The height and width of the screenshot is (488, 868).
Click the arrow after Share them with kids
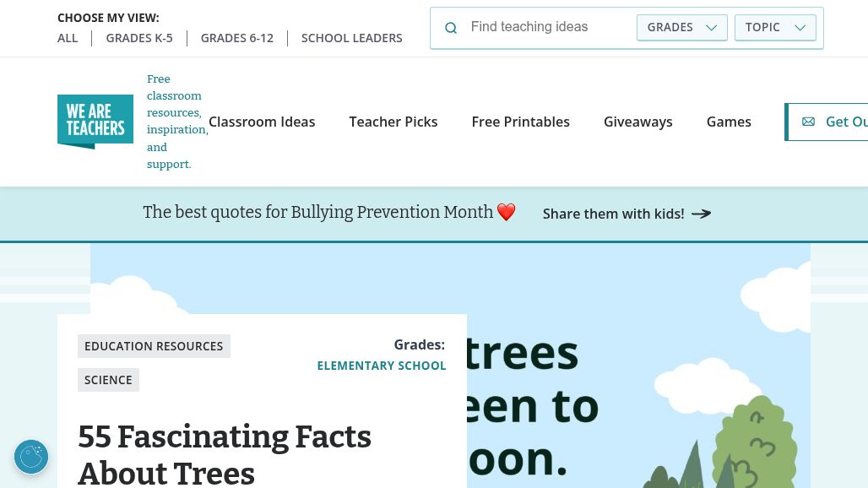point(701,214)
